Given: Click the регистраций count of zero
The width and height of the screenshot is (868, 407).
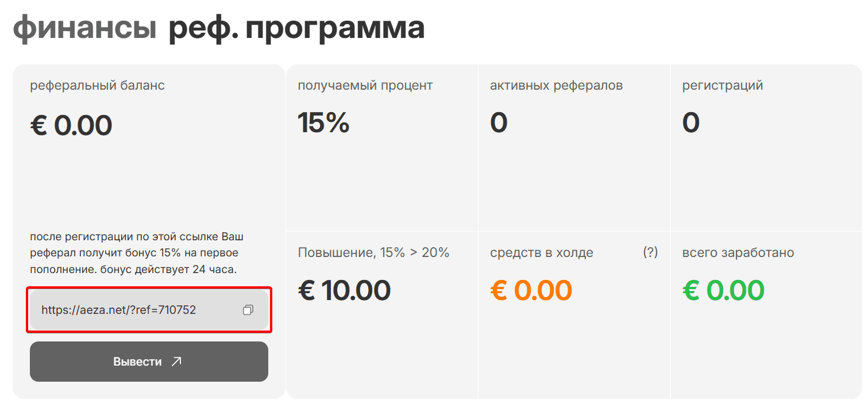Looking at the screenshot, I should 691,122.
